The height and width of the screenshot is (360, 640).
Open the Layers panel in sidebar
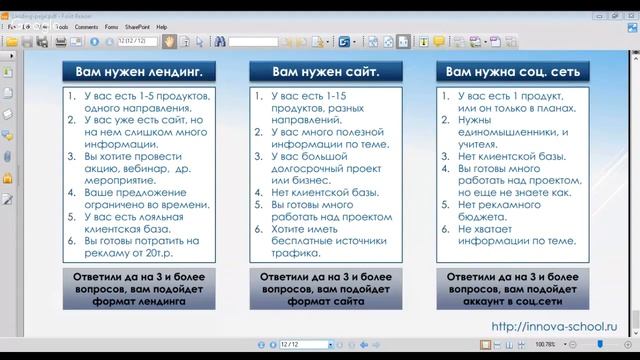pos(8,114)
